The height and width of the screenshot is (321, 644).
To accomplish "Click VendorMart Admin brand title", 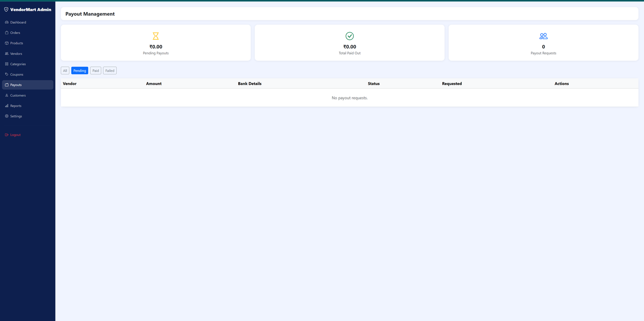I will coord(31,9).
